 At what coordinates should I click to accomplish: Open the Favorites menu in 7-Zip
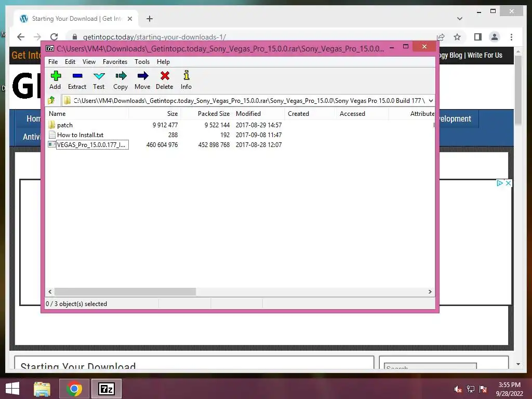click(x=115, y=62)
